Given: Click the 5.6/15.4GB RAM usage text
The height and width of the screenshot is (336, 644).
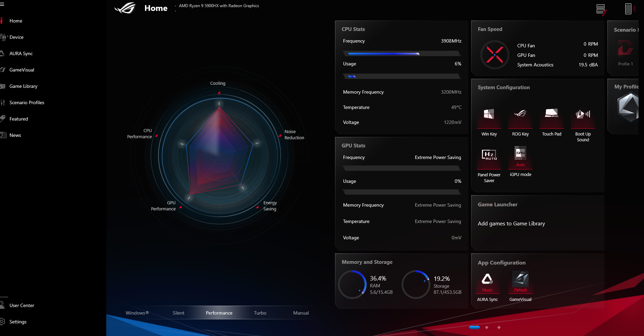Looking at the screenshot, I should 381,292.
